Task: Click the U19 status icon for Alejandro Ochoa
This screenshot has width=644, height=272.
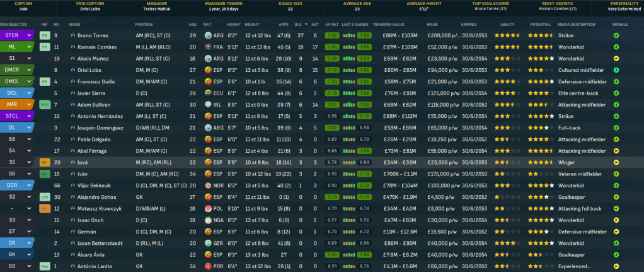Action: pos(44,197)
